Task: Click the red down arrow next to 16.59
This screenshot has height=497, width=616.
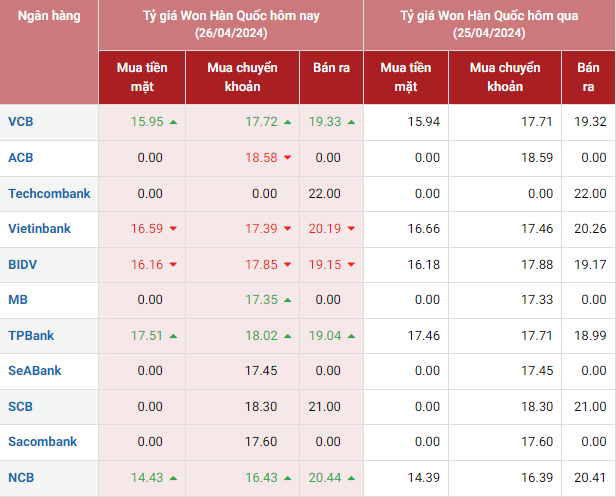Action: pyautogui.click(x=173, y=229)
